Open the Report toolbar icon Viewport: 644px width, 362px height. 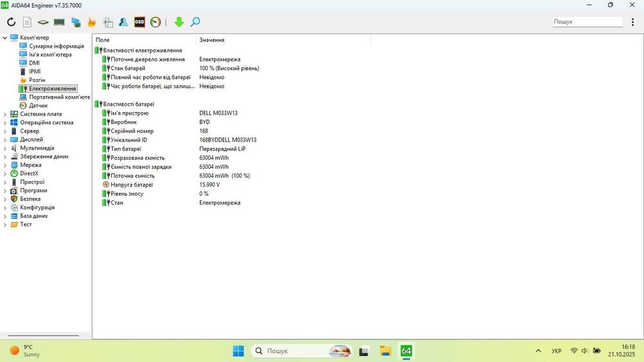tap(27, 22)
